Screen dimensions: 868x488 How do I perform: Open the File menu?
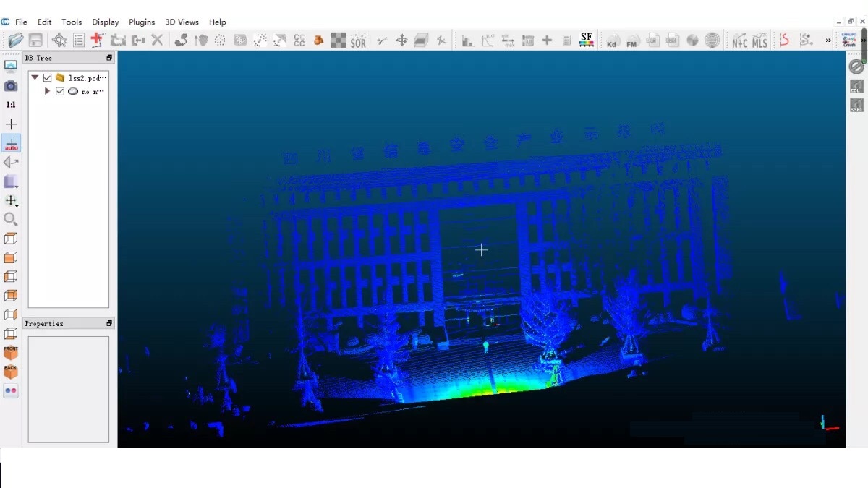click(21, 22)
